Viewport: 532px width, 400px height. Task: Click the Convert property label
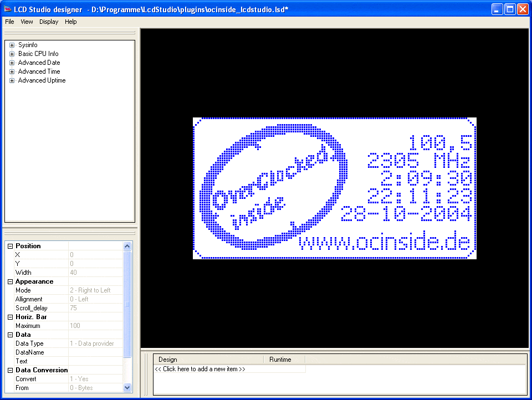pyautogui.click(x=26, y=379)
